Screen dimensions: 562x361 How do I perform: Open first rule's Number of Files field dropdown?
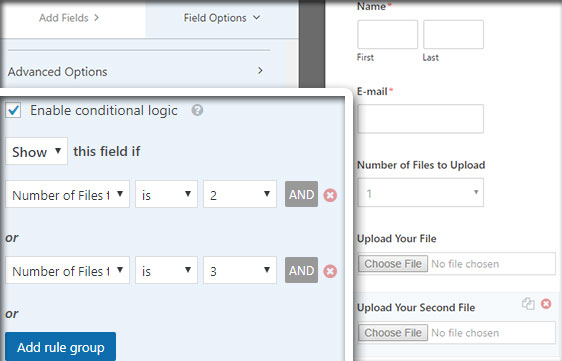(x=67, y=194)
